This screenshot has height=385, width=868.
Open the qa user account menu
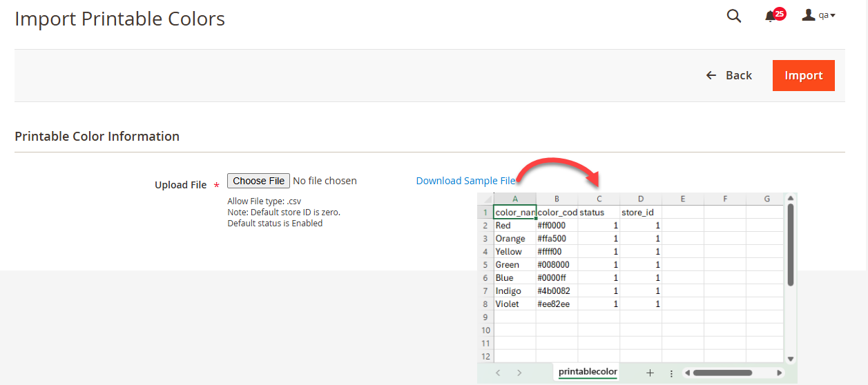click(819, 15)
